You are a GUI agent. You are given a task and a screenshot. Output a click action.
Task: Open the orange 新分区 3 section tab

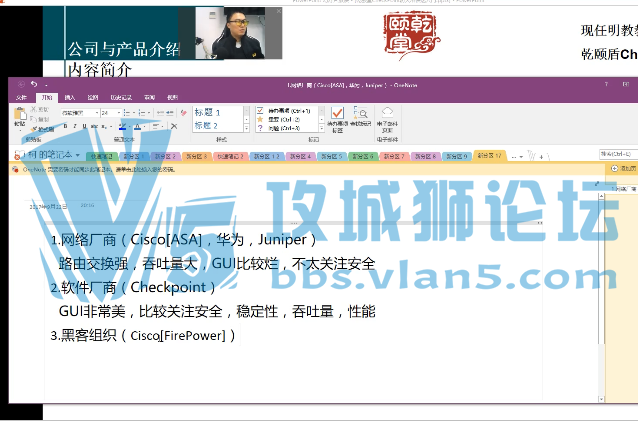[x=197, y=156]
